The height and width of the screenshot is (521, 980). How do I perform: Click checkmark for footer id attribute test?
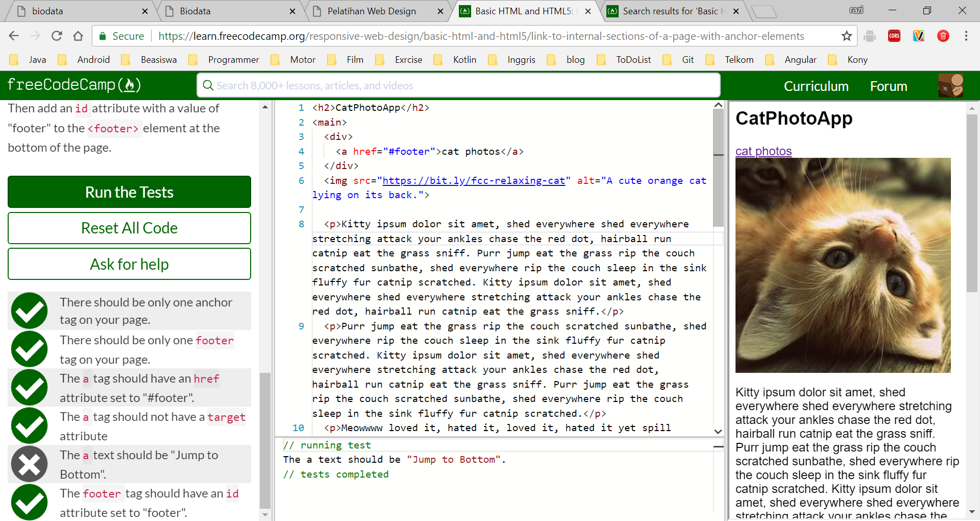[30, 502]
